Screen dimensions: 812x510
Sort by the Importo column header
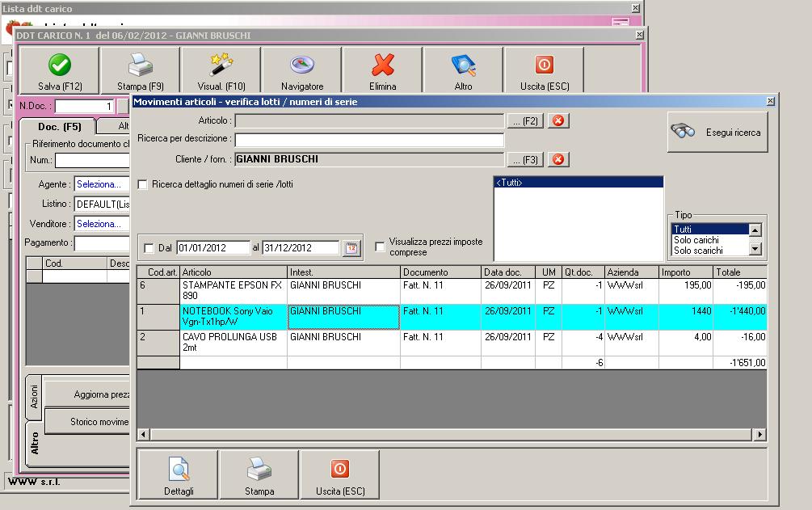(686, 272)
